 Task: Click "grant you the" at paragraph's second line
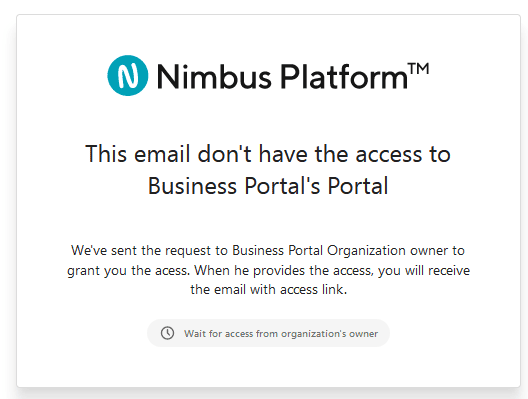(108, 271)
